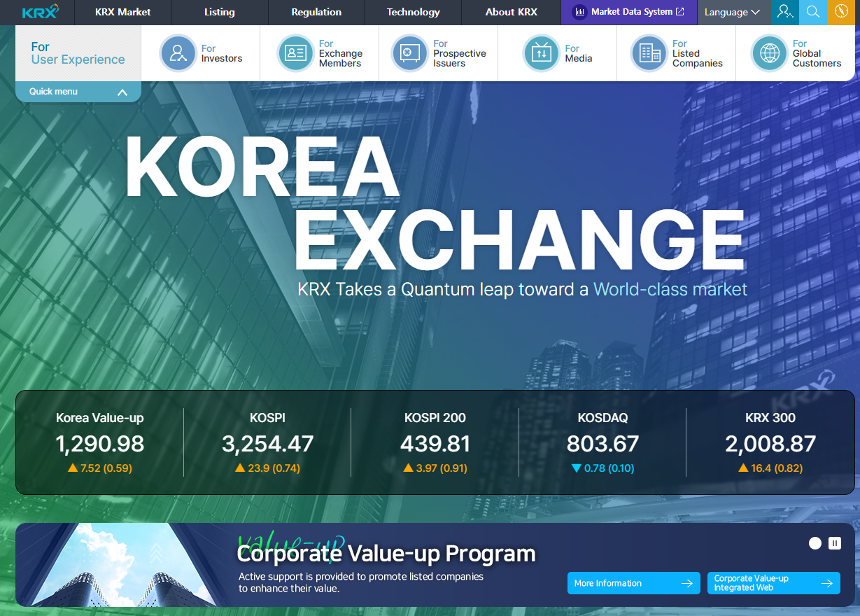The height and width of the screenshot is (616, 860).
Task: Open the For Media link
Action: [579, 53]
